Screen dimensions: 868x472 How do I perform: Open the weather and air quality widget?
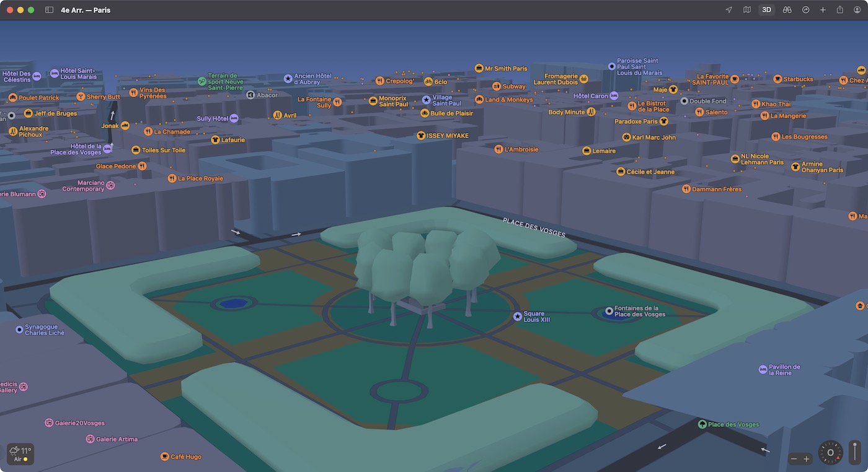[x=20, y=454]
